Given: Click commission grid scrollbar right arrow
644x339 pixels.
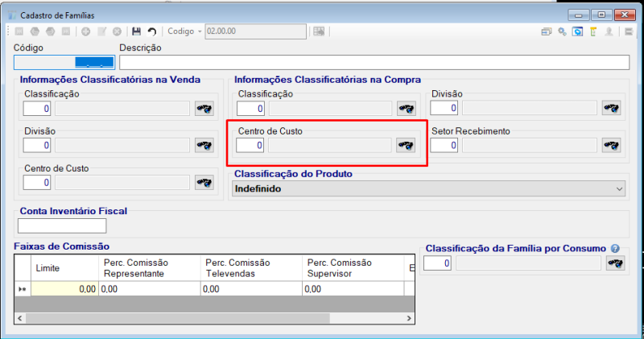Looking at the screenshot, I should click(x=409, y=318).
